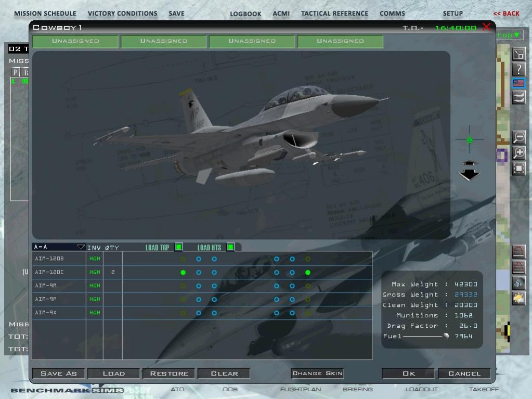The width and height of the screenshot is (532, 399).
Task: Open the A-A weapon type dropdown
Action: coord(58,247)
